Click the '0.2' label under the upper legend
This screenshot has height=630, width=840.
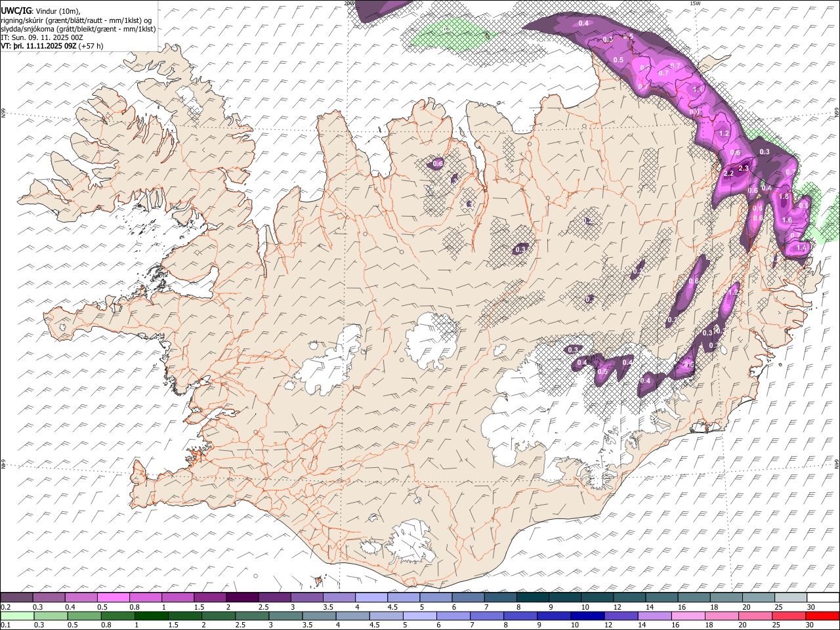5,607
